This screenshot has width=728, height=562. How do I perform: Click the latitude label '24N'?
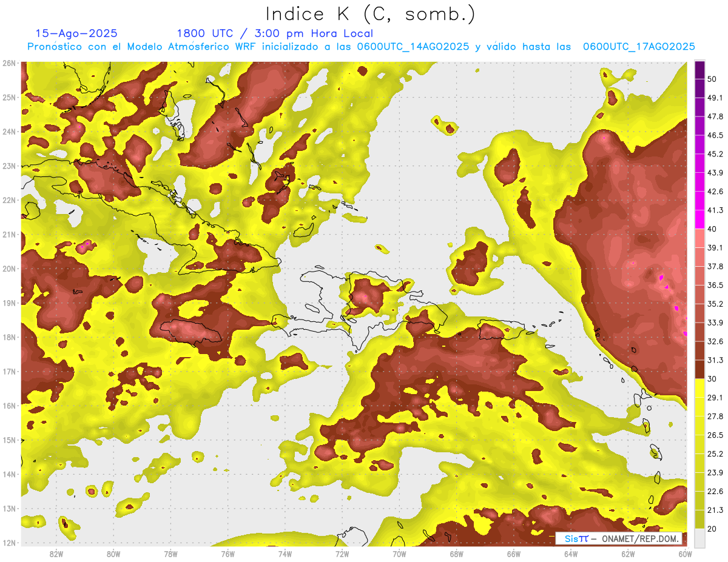(9, 132)
